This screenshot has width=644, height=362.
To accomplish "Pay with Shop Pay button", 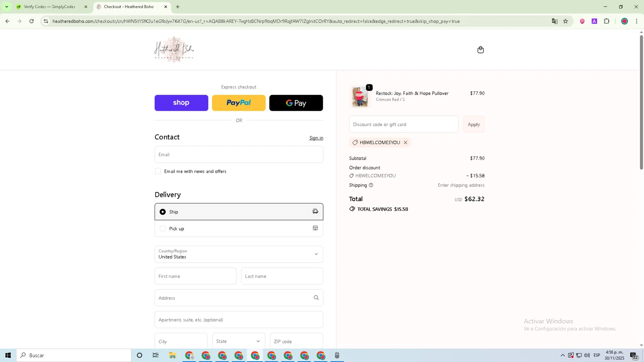I will tap(181, 103).
